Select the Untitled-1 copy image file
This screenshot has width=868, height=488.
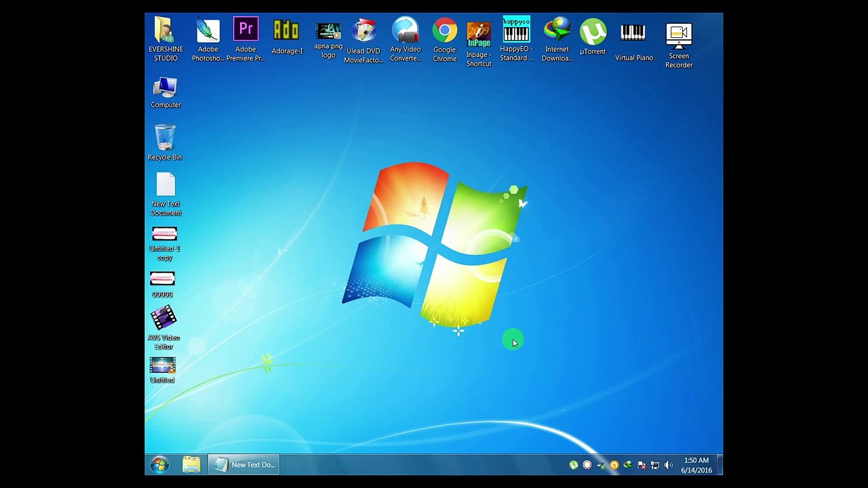tap(165, 244)
